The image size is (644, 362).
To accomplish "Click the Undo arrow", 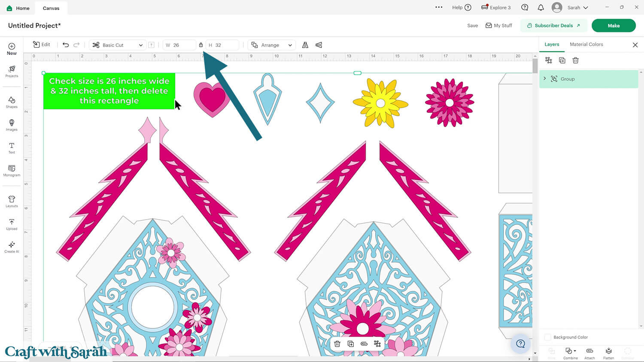I will [x=66, y=45].
